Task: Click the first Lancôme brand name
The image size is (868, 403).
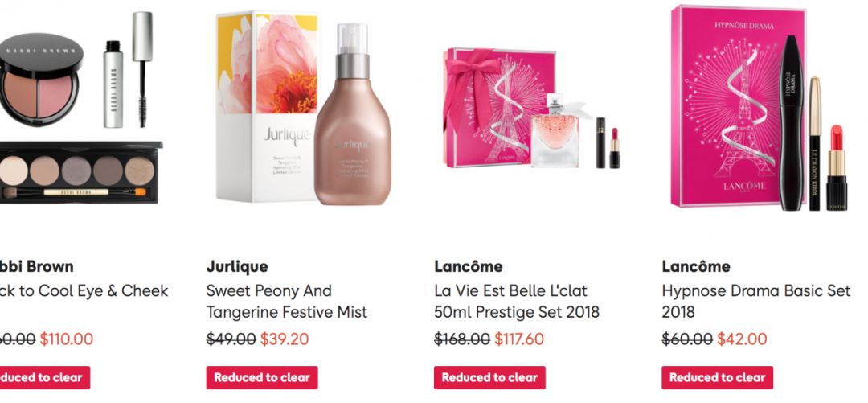Action: point(469,266)
